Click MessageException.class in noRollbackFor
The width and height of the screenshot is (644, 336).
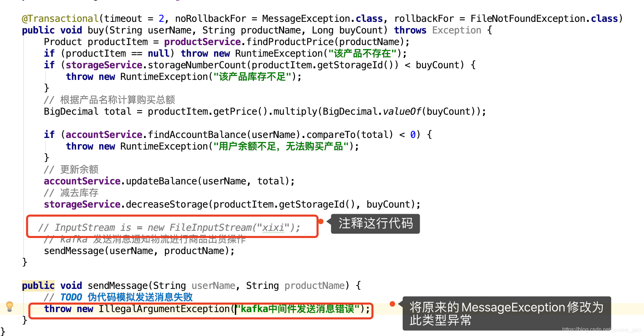(x=322, y=18)
